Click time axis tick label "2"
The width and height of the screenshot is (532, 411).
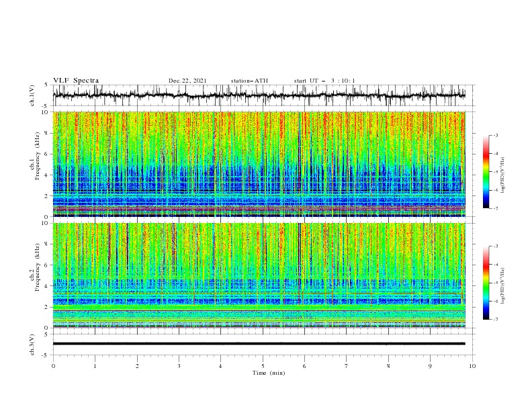pyautogui.click(x=137, y=366)
